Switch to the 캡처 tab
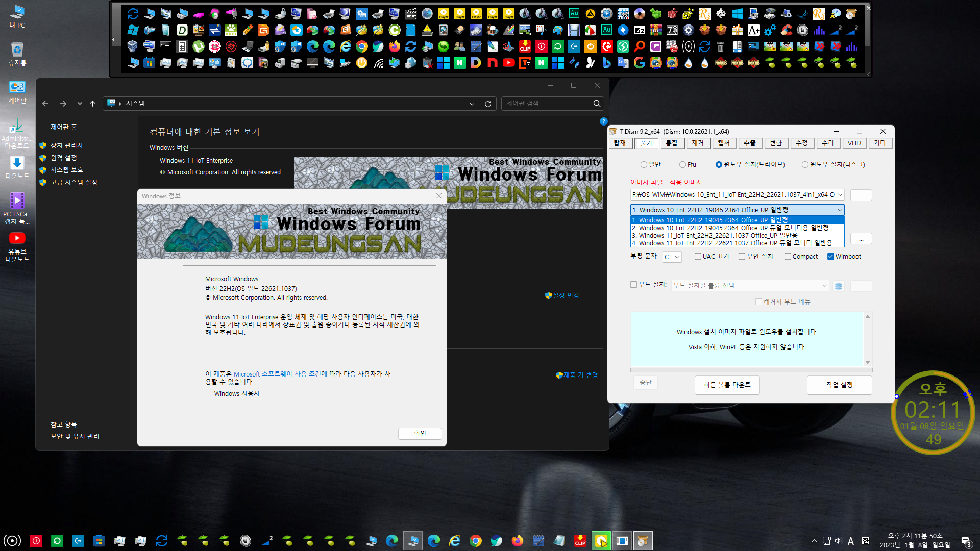This screenshot has height=551, width=980. coord(724,143)
